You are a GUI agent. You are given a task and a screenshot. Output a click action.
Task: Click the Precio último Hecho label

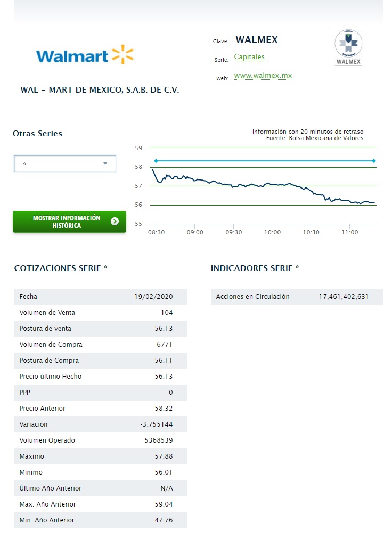51,377
